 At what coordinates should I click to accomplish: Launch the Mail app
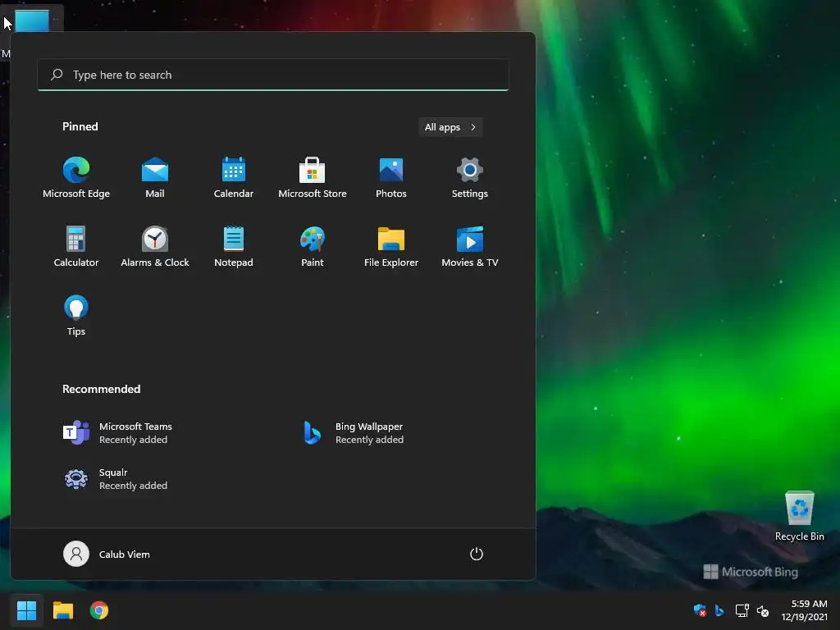(155, 178)
